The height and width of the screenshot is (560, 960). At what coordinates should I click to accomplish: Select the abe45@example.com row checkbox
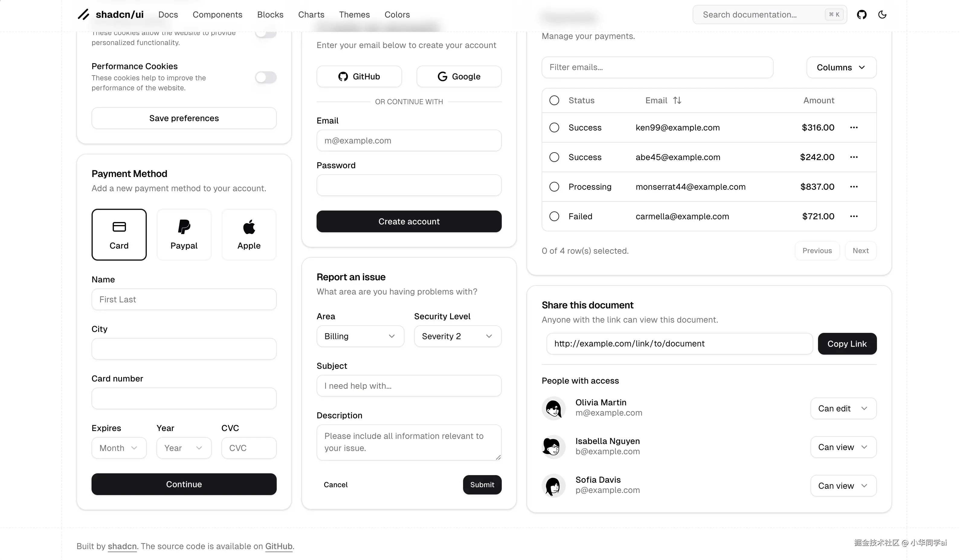pyautogui.click(x=554, y=157)
